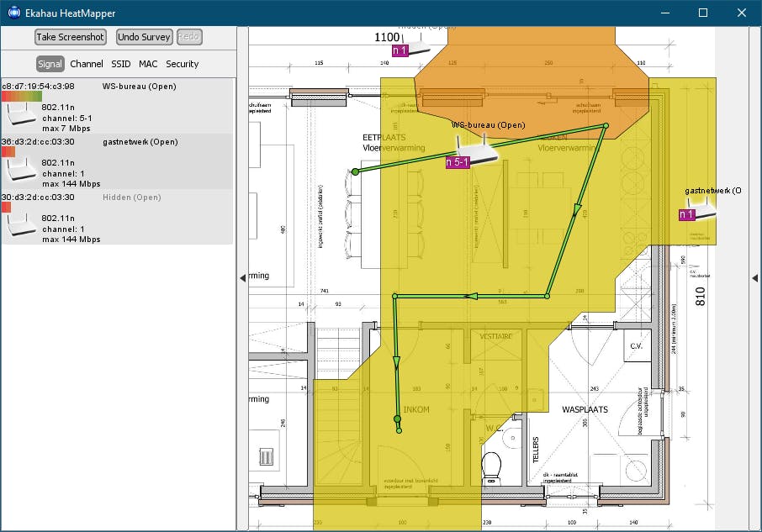762x532 pixels.
Task: Switch to the MAC tab
Action: pyautogui.click(x=148, y=64)
